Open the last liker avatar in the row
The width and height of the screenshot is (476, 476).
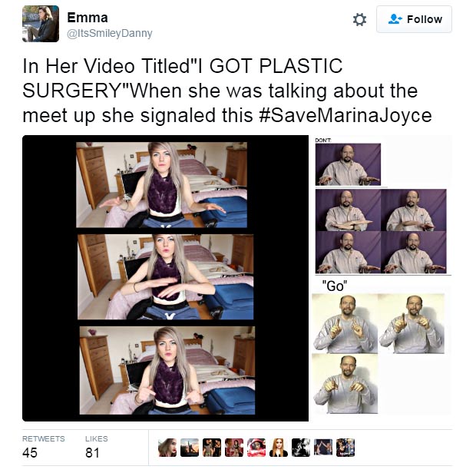[345, 448]
